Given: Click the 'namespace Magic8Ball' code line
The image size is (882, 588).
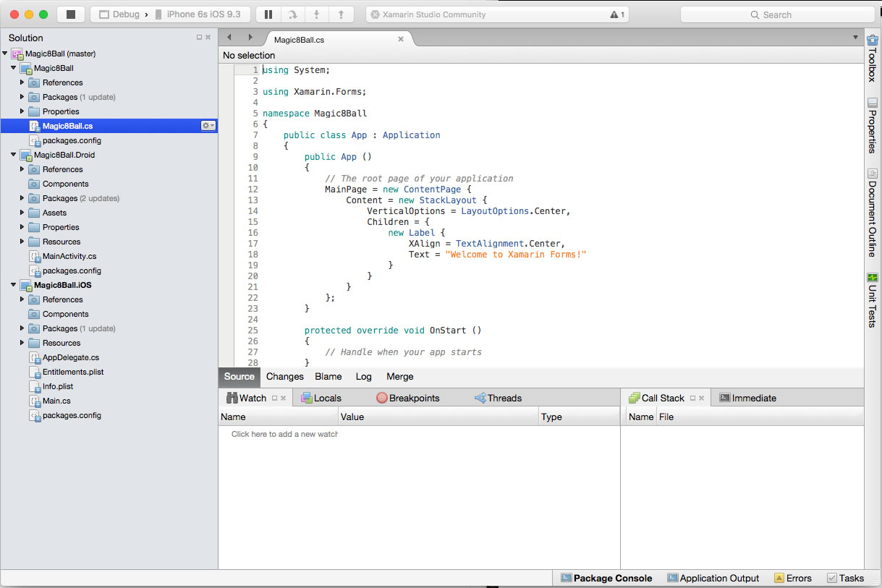Looking at the screenshot, I should click(x=315, y=114).
